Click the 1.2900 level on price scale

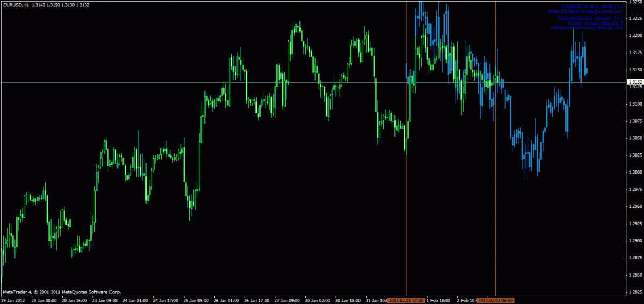point(635,241)
